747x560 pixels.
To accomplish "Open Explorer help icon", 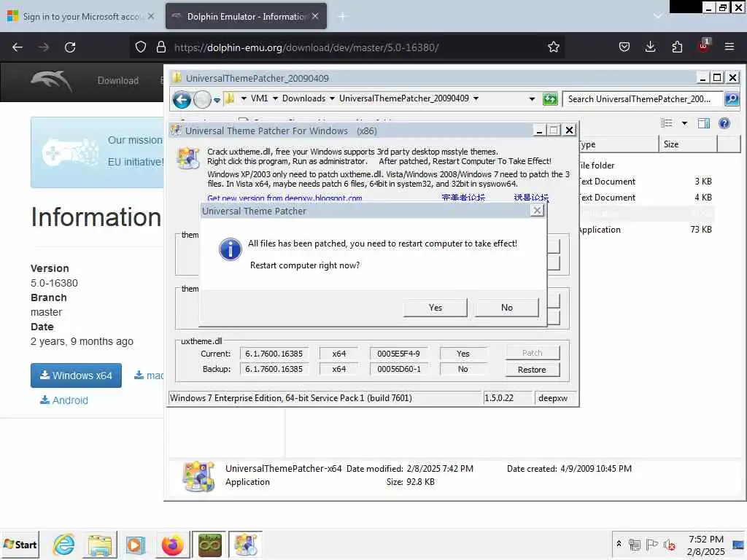I will click(x=724, y=123).
